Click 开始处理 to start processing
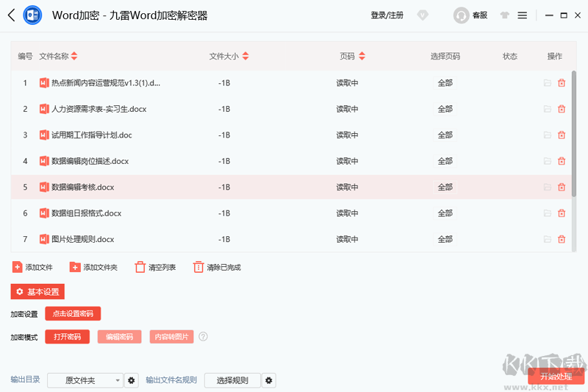The height and width of the screenshot is (392, 588). (x=556, y=377)
